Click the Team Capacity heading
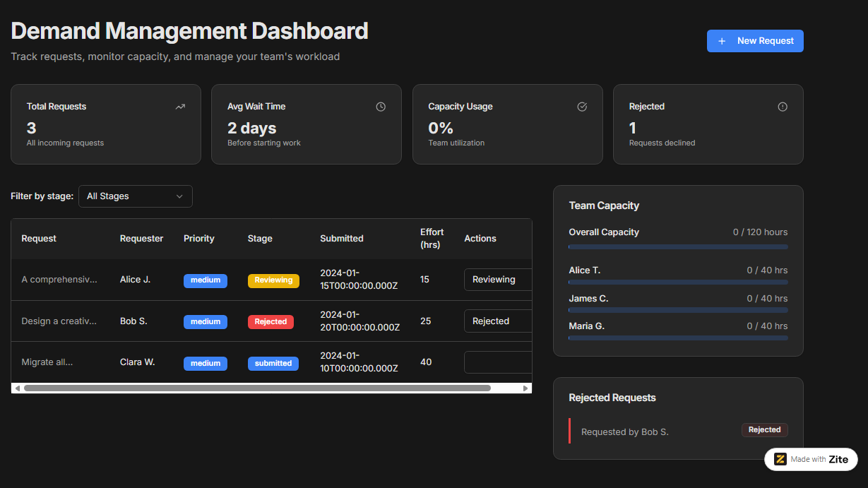Image resolution: width=868 pixels, height=488 pixels. pos(604,206)
